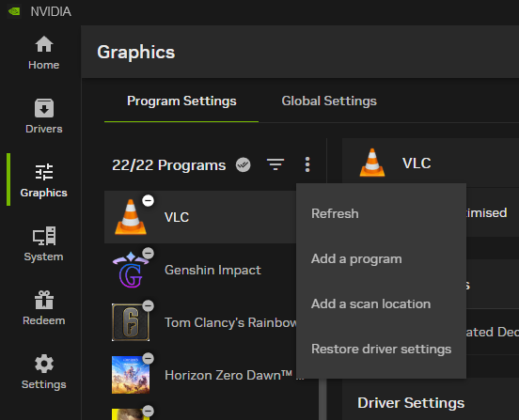Open the Drivers section in sidebar
The height and width of the screenshot is (420, 519).
pyautogui.click(x=43, y=117)
